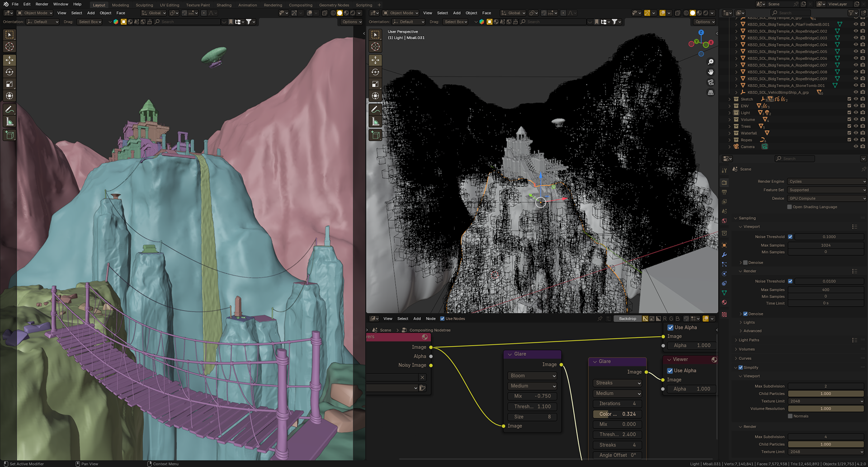868x467 pixels.
Task: Open the Particles properties tab
Action: (x=724, y=264)
